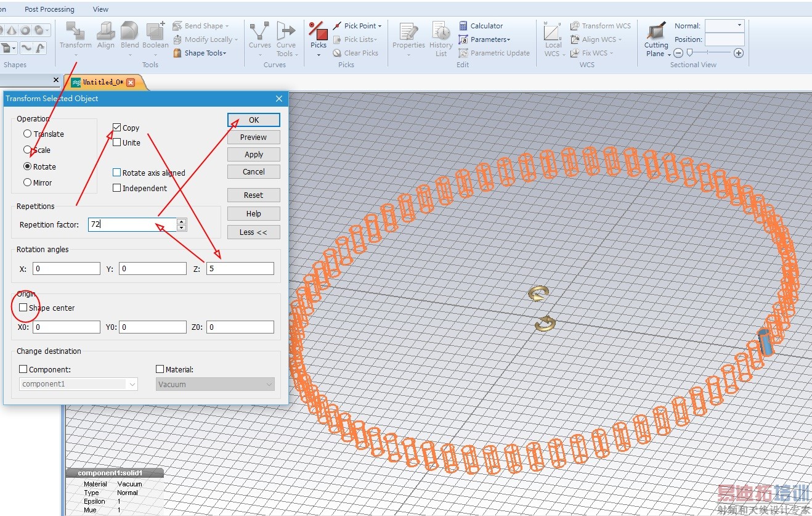
Task: Enable the Unite checkbox
Action: point(117,142)
